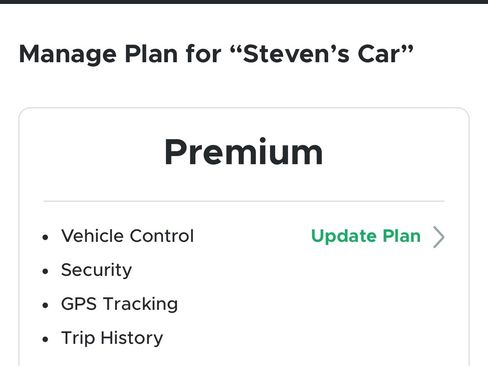Click the chevron arrow beside Update Plan
This screenshot has height=366, width=488.
(439, 237)
